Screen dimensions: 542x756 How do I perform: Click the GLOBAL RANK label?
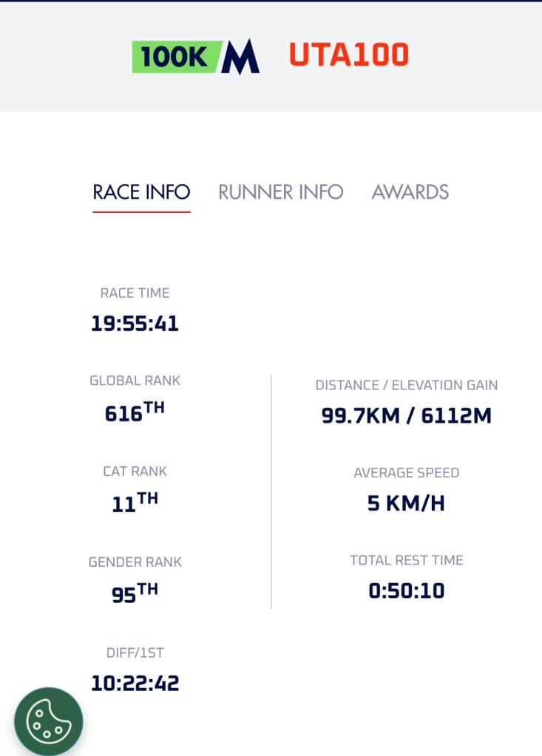click(x=135, y=381)
